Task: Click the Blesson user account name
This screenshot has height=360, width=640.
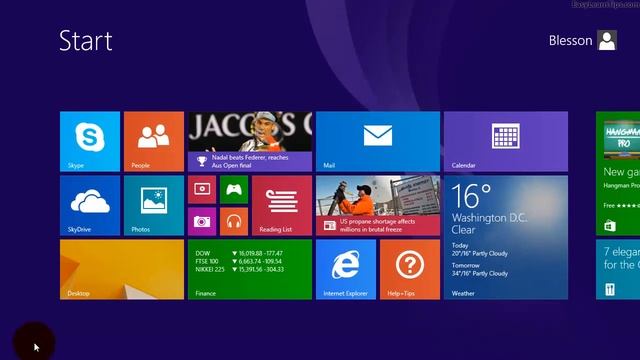Action: tap(570, 40)
